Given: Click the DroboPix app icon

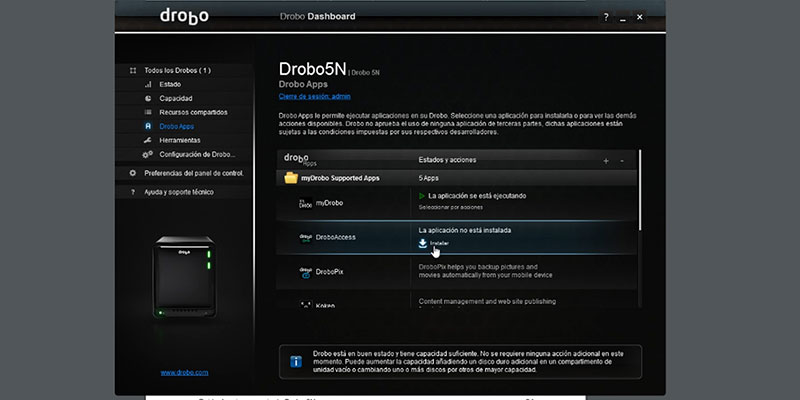Looking at the screenshot, I should point(305,272).
